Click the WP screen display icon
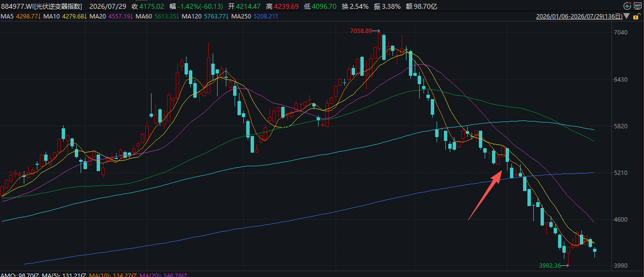This screenshot has height=277, width=644. click(x=638, y=7)
